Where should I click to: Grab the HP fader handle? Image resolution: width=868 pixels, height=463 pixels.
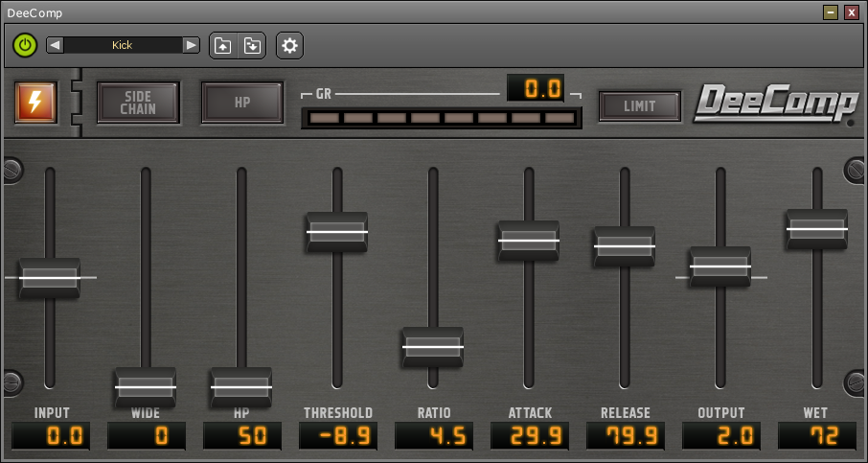[x=241, y=387]
